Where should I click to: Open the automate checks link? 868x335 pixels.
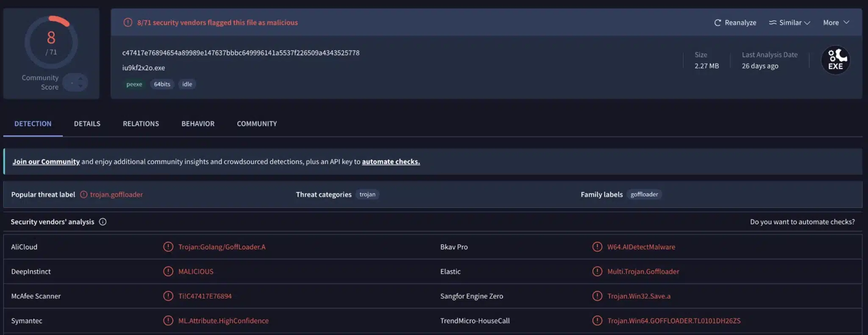(391, 162)
